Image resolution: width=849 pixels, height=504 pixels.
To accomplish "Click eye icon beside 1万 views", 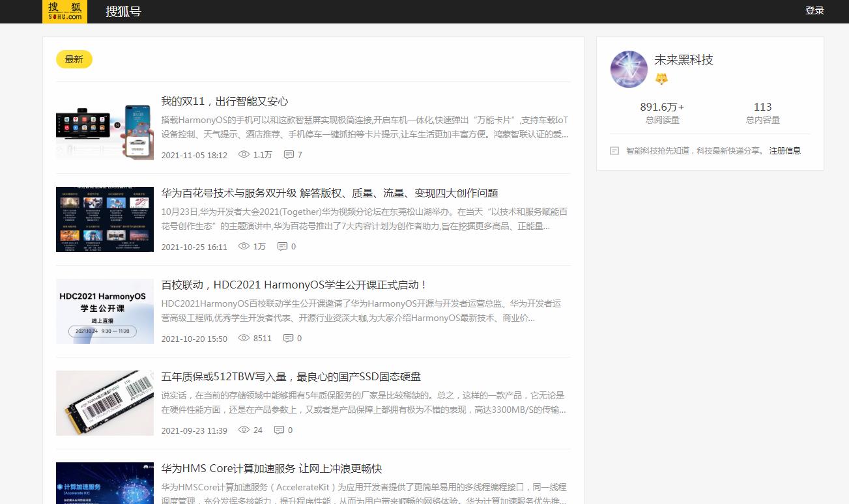I will pos(244,247).
